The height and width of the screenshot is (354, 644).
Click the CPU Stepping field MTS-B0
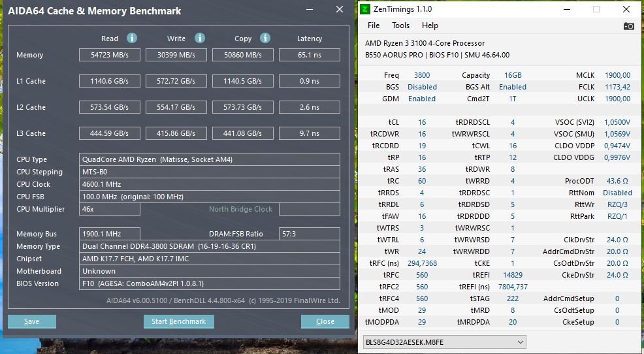point(210,172)
